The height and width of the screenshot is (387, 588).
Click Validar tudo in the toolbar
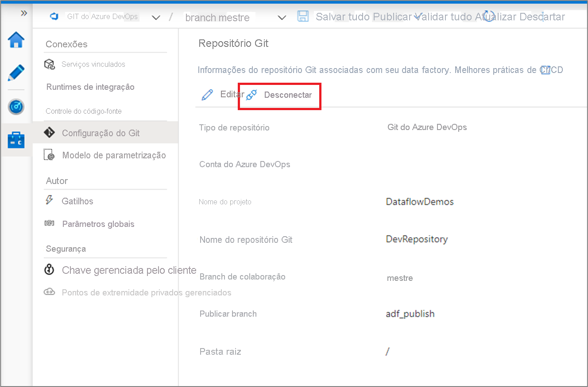point(443,17)
